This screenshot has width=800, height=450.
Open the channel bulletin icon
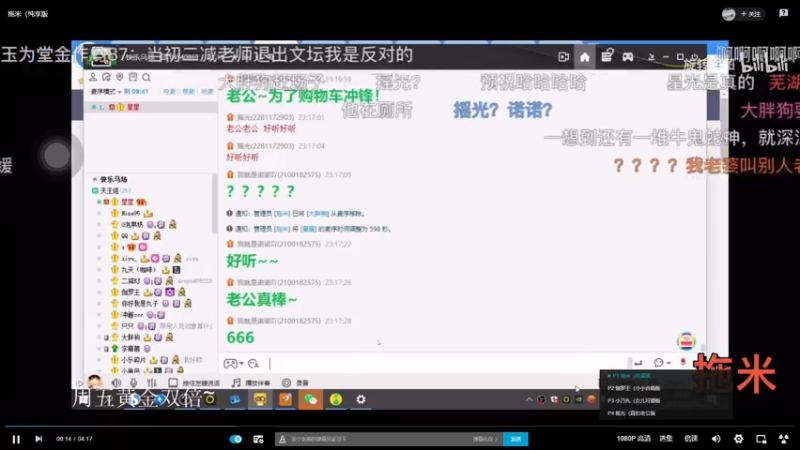[133, 77]
